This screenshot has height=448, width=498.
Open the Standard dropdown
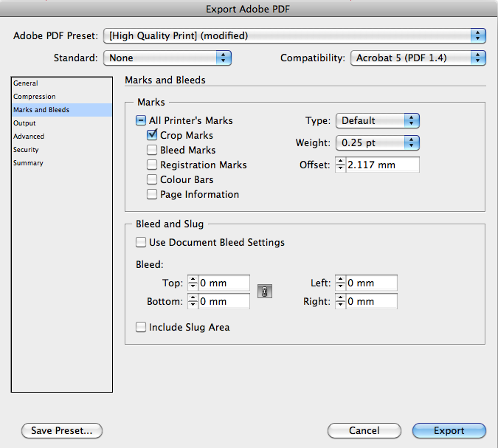click(167, 58)
